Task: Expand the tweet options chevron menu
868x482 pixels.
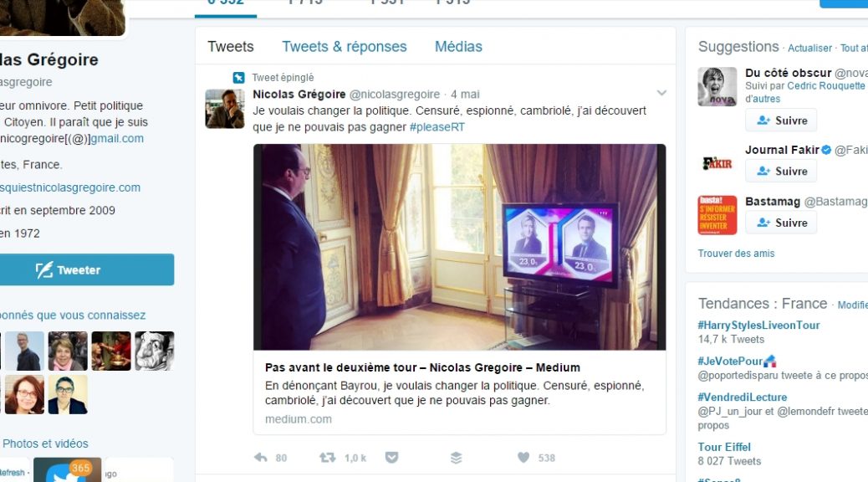Action: click(661, 93)
